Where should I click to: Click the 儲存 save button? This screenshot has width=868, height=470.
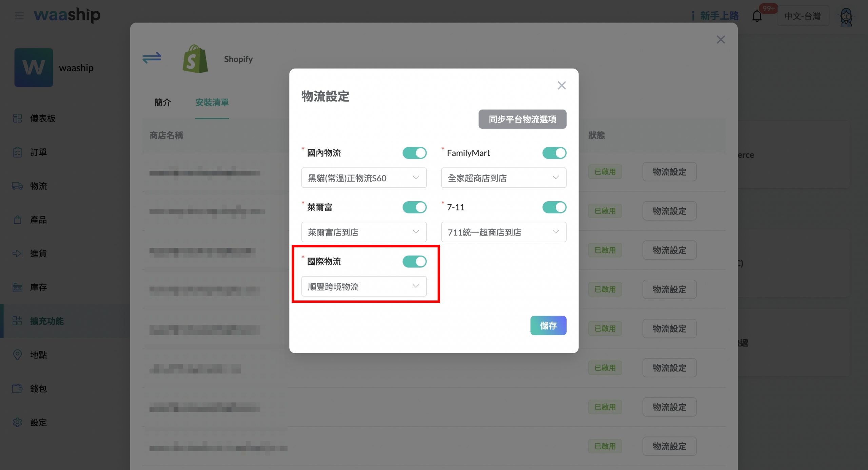click(548, 326)
